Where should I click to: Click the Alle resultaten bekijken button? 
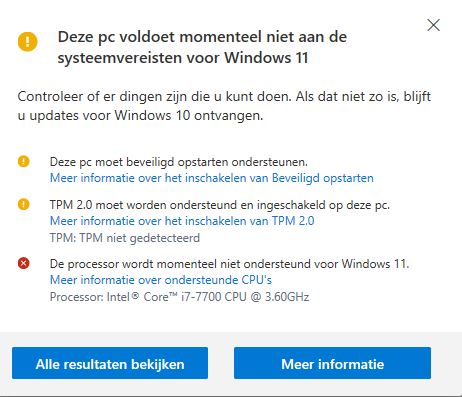click(110, 363)
